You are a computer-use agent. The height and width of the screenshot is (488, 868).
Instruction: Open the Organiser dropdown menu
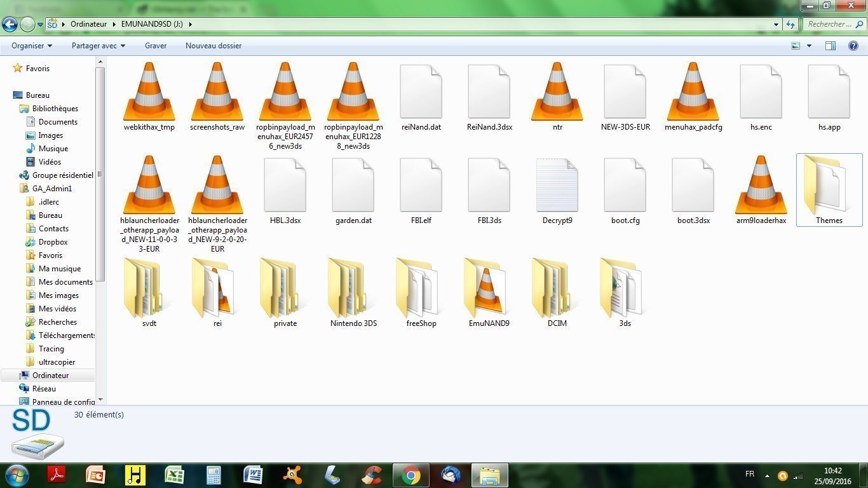coord(32,46)
